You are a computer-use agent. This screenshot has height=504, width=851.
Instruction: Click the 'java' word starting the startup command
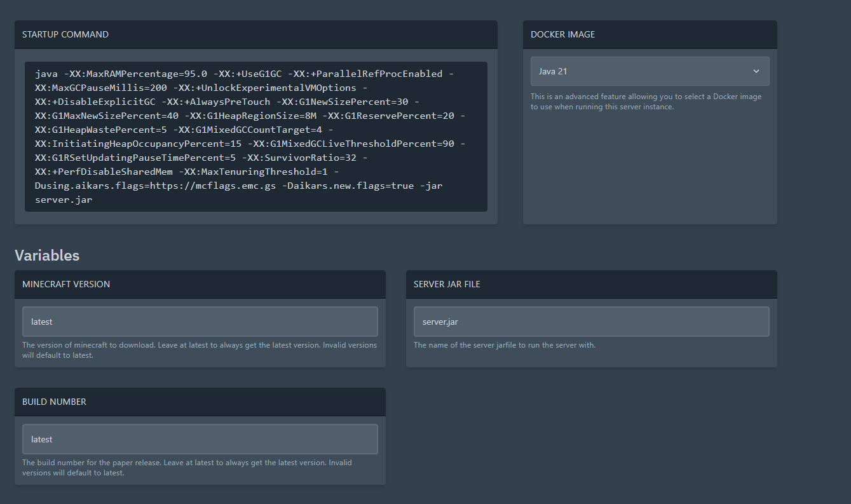coord(46,74)
